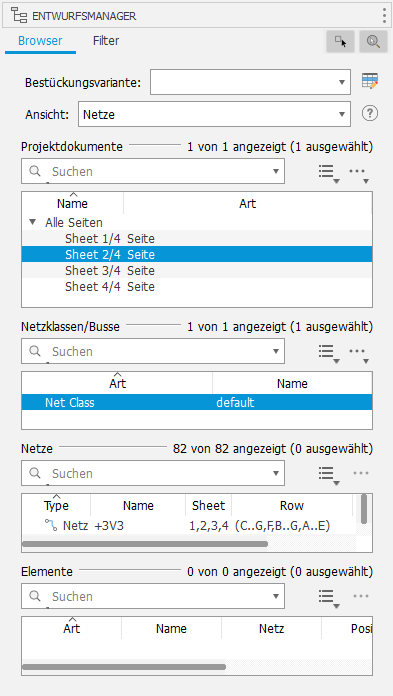The image size is (393, 696).
Task: Select the +3V3 net row
Action: (x=189, y=526)
